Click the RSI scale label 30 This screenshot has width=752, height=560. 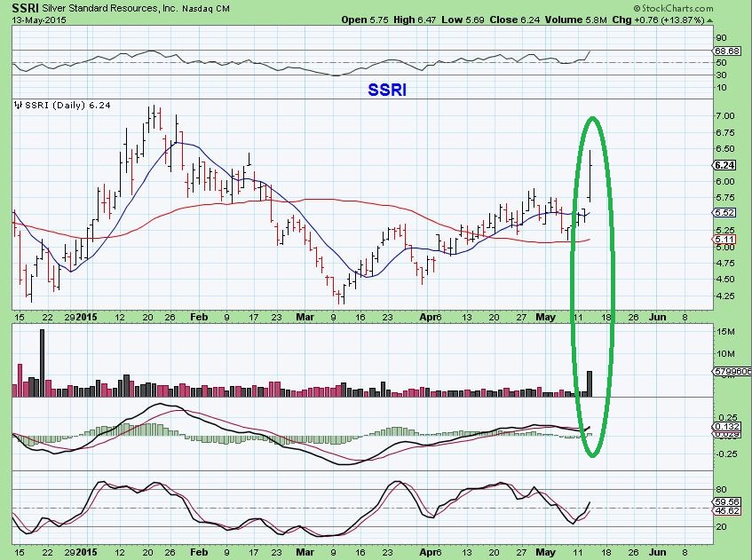coord(721,75)
